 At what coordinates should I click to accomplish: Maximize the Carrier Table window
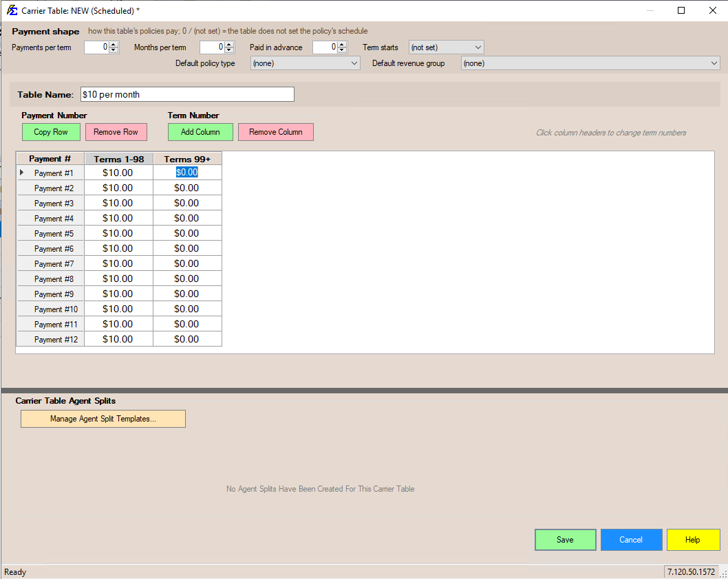(681, 10)
